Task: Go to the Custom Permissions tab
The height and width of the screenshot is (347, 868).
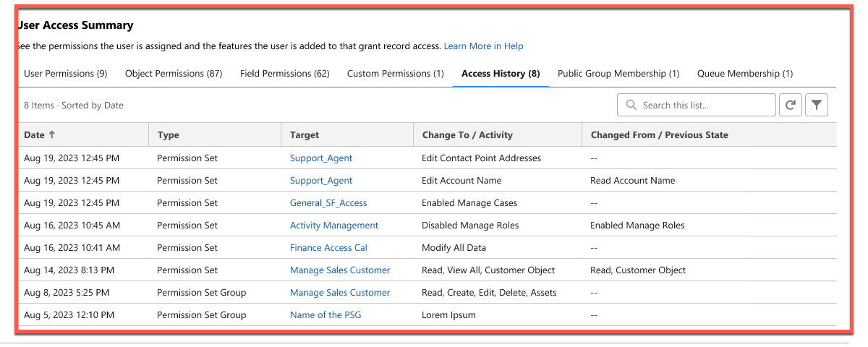Action: 396,74
